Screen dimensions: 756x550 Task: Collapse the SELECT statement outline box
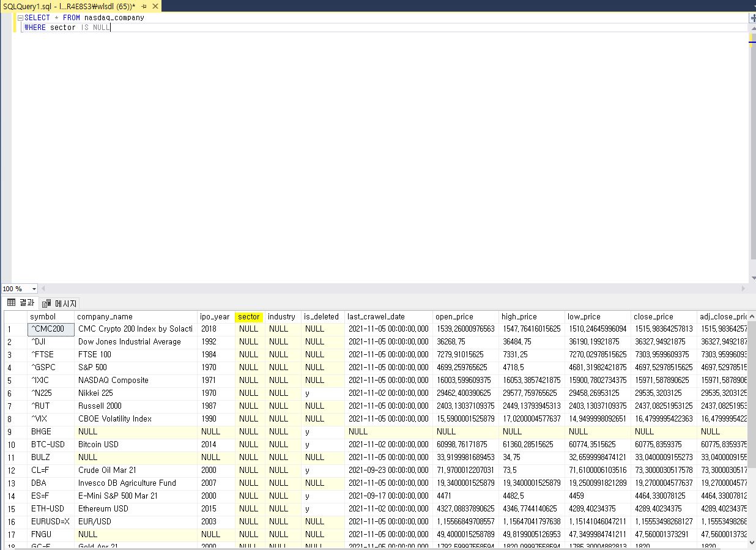(20, 18)
